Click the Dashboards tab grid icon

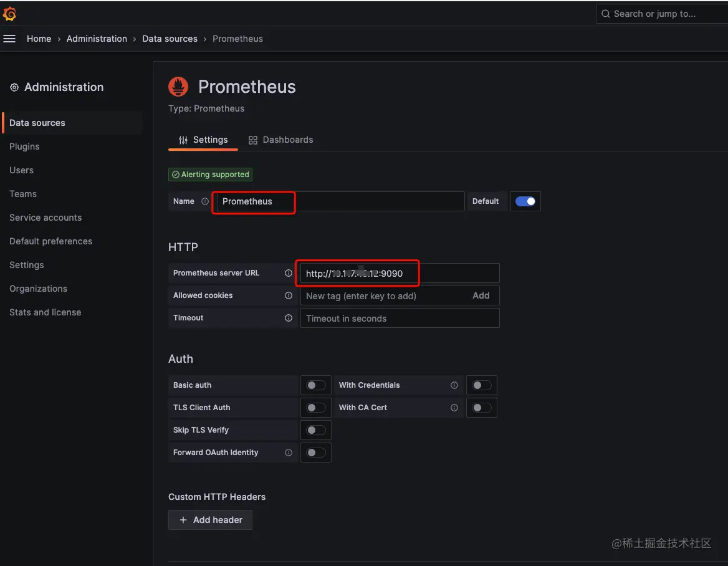[x=253, y=140]
